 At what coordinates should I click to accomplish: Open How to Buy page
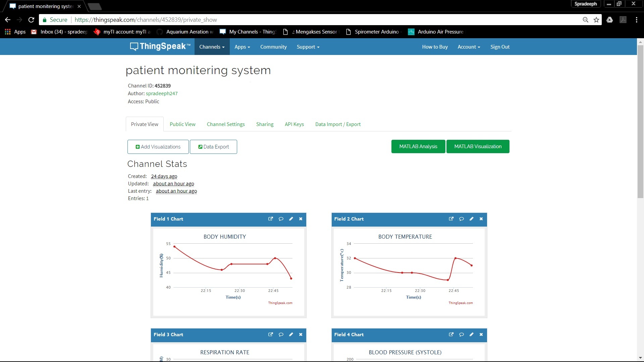point(435,47)
